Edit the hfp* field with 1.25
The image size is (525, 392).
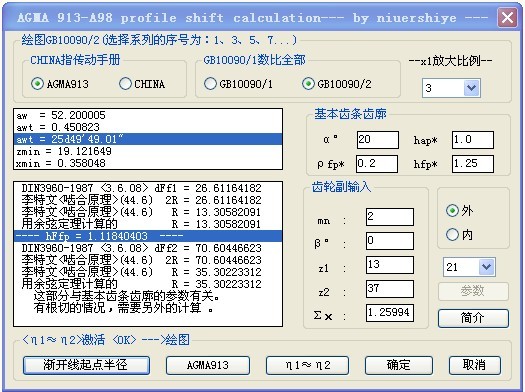[473, 164]
